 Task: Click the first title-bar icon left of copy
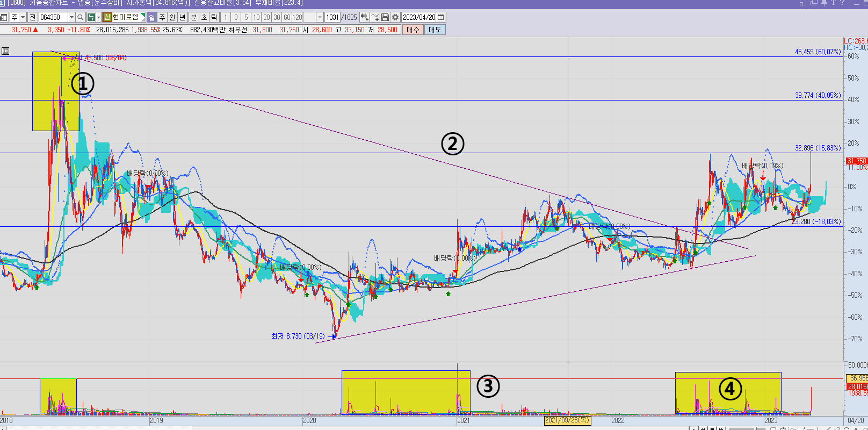click(x=803, y=3)
